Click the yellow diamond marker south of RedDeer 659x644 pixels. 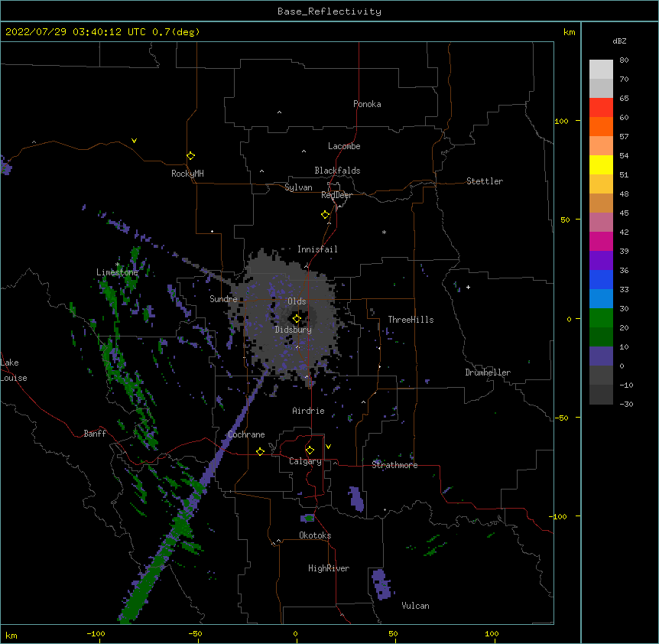pos(325,215)
